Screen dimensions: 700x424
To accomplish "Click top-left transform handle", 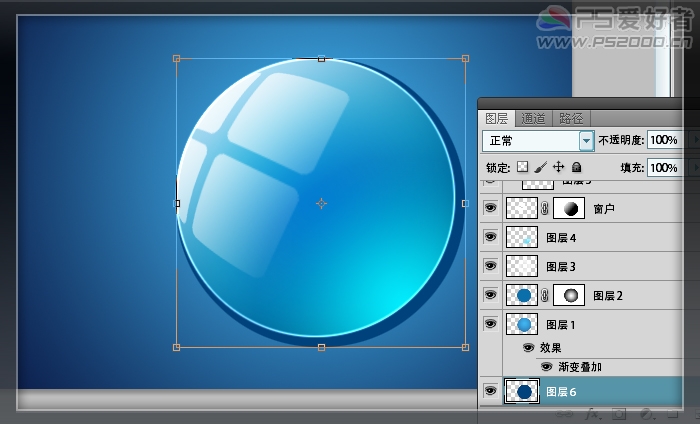I will point(176,58).
